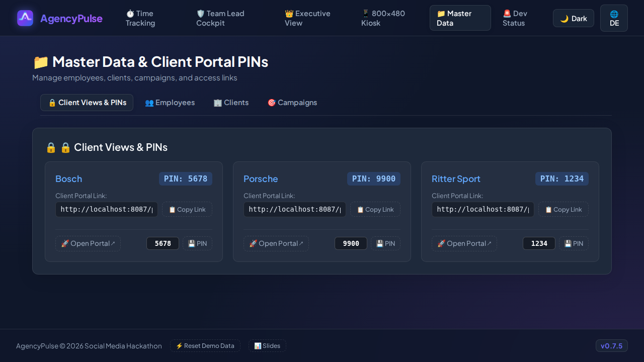The image size is (644, 362).
Task: Open the Bosch client portal
Action: (88, 243)
